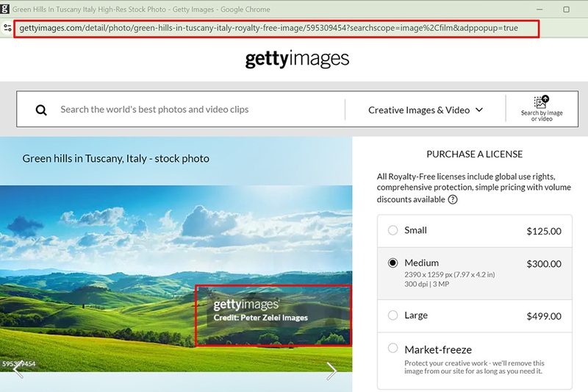Click the site information icon in address bar
Image resolution: width=588 pixels, height=392 pixels.
pos(7,28)
